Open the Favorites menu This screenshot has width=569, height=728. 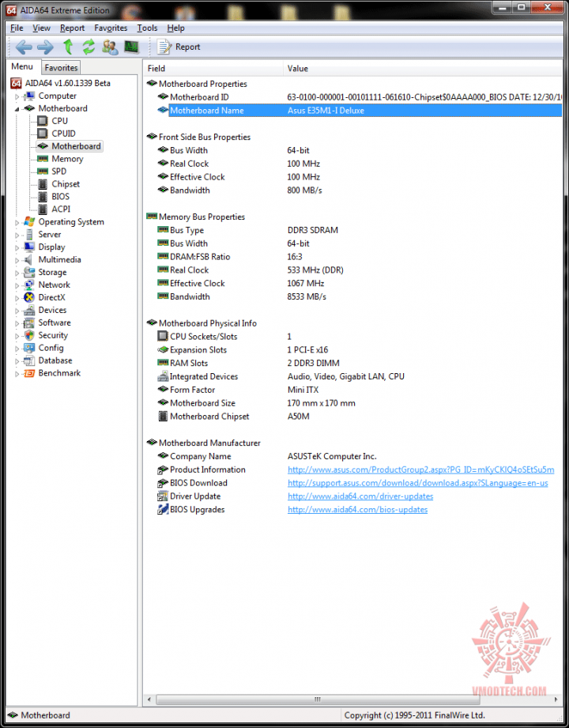pyautogui.click(x=111, y=28)
